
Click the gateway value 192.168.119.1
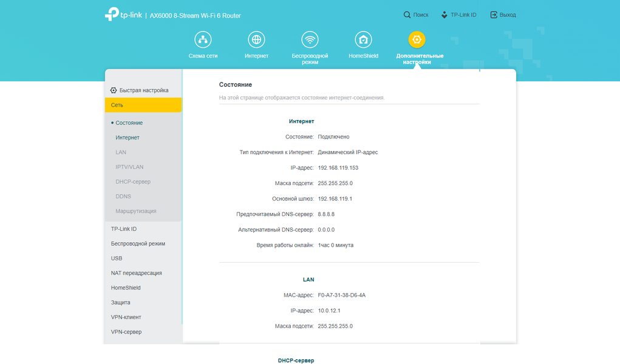pyautogui.click(x=335, y=199)
